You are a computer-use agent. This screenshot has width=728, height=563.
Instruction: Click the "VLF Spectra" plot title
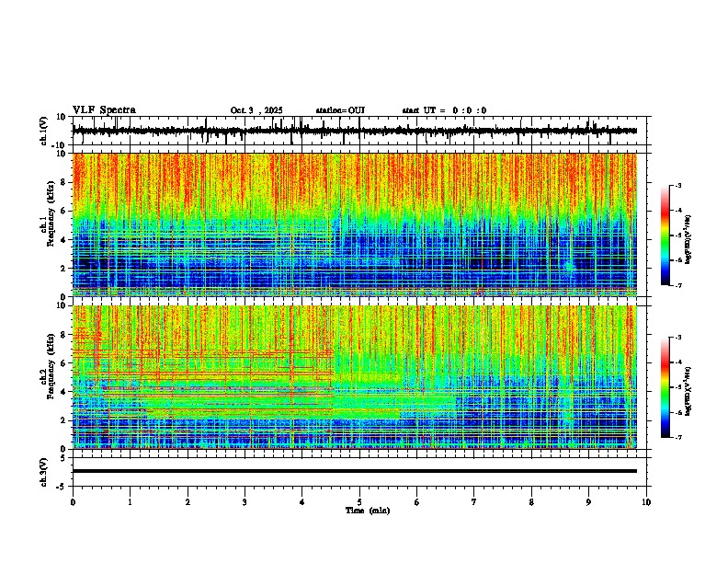point(104,110)
